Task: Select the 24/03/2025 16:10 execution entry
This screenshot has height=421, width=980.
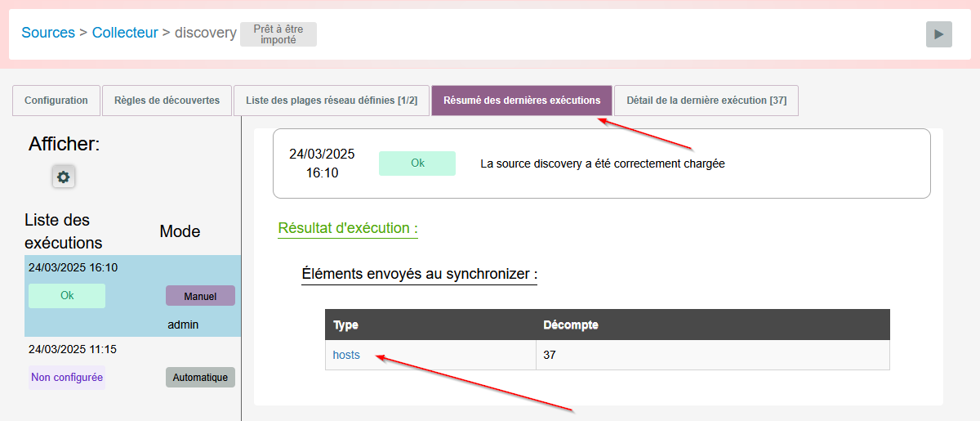Action: click(73, 267)
